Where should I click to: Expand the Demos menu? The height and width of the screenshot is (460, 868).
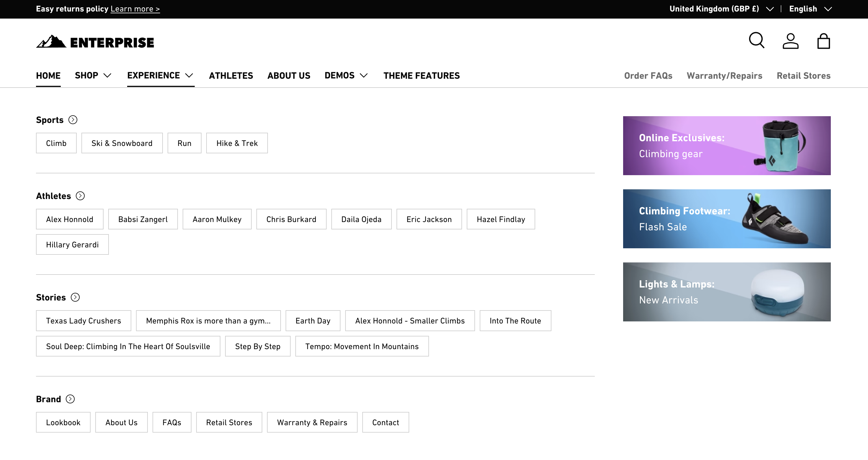tap(346, 75)
